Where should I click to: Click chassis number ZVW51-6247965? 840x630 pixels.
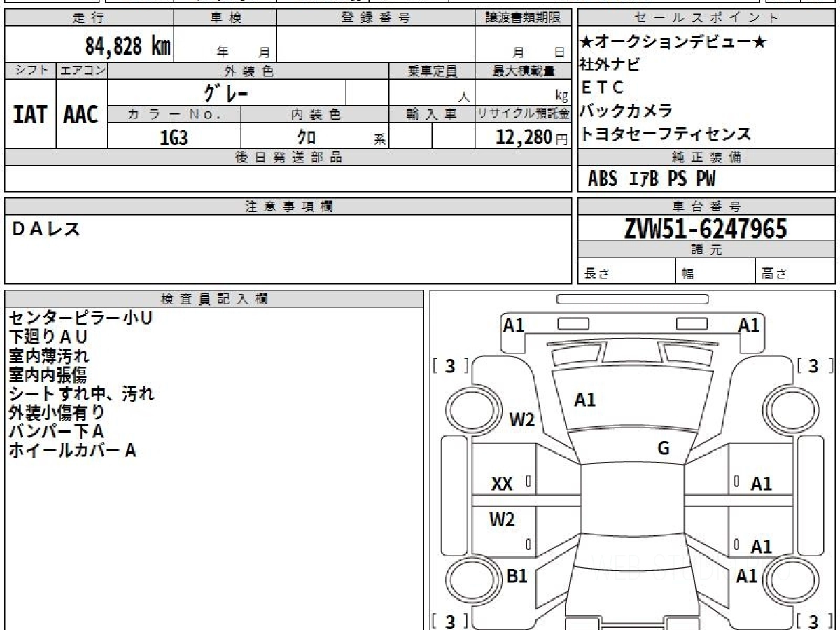(x=706, y=229)
